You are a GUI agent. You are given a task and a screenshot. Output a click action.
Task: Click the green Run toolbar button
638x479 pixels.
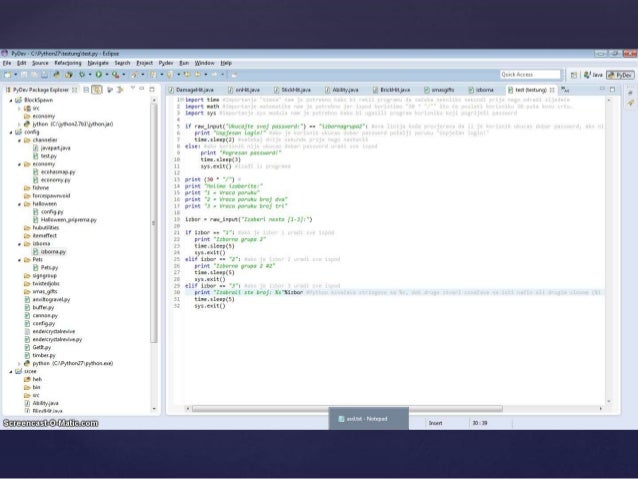(x=98, y=74)
